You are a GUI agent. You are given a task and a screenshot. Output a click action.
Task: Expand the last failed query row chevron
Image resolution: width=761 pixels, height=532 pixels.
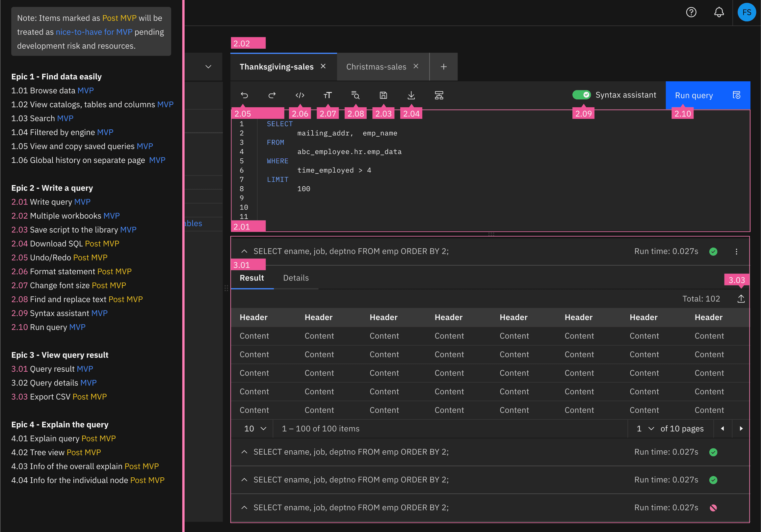[x=244, y=508]
